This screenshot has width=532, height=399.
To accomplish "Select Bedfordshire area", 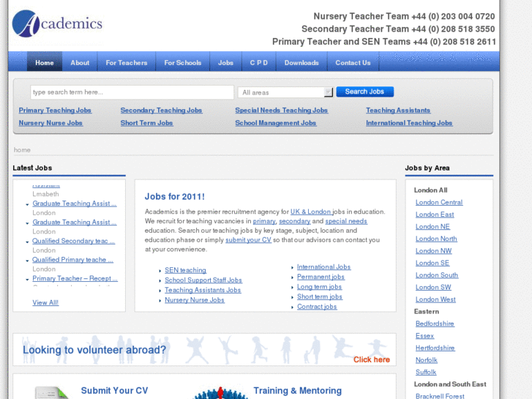I will (x=435, y=324).
